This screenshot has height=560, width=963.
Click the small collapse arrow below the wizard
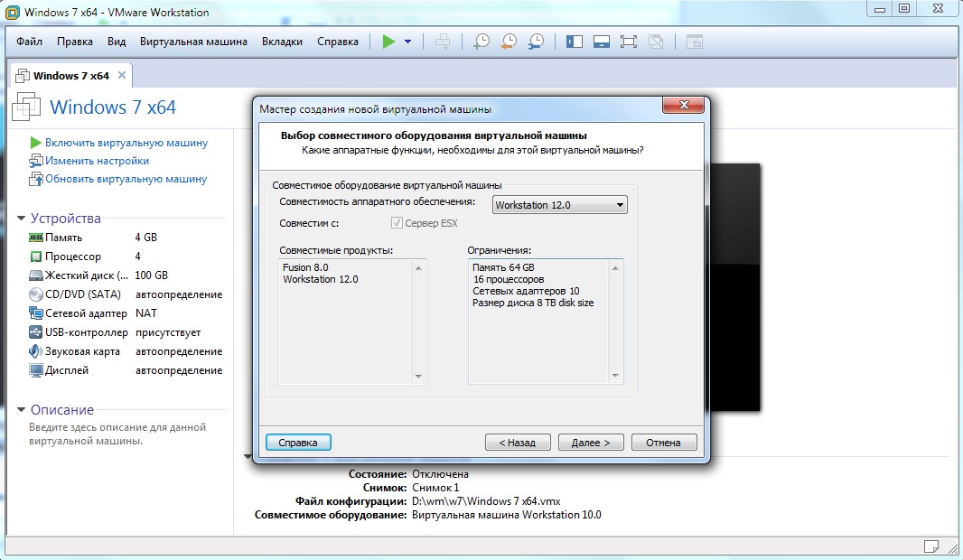click(x=248, y=456)
